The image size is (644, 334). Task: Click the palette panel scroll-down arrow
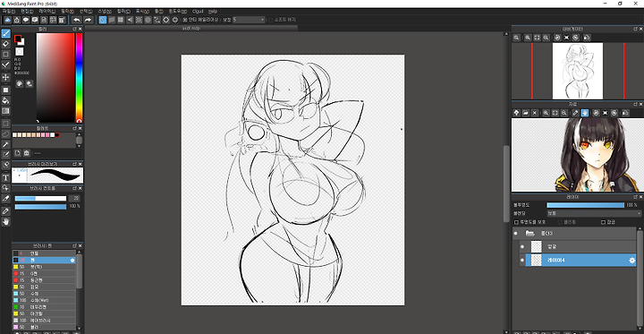point(79,146)
